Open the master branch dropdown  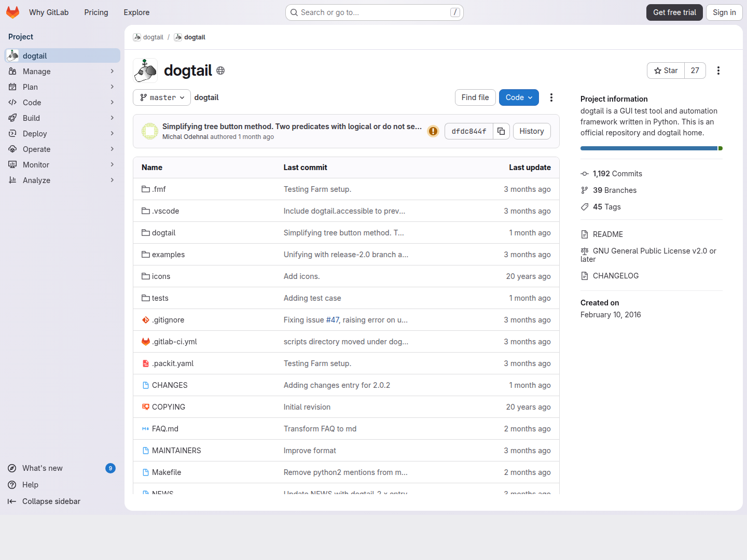click(x=162, y=97)
